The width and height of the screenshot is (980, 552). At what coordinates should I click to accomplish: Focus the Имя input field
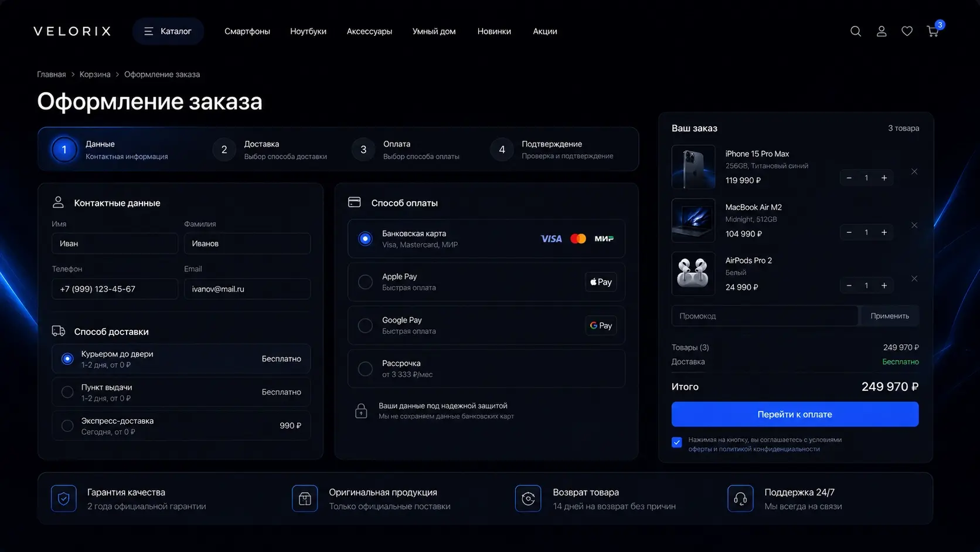115,243
